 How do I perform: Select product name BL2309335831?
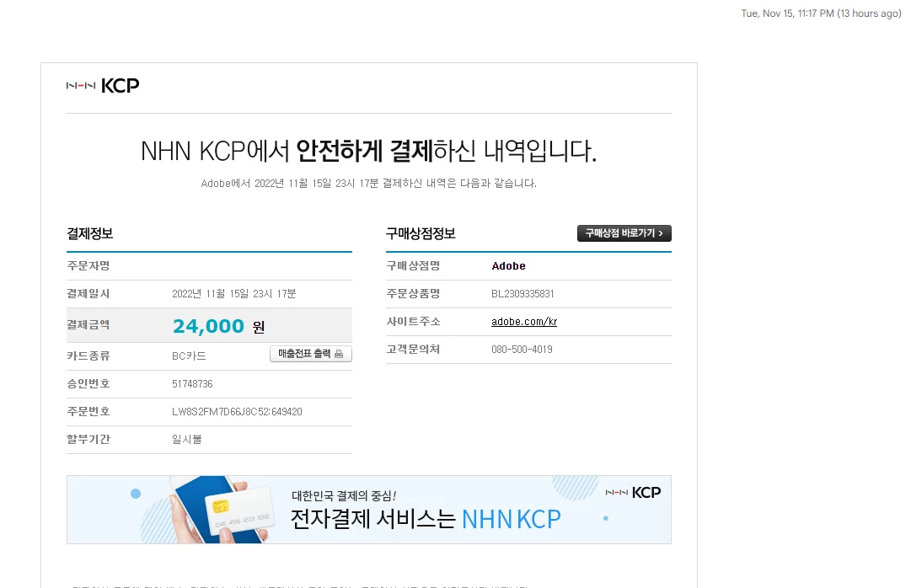pos(522,294)
